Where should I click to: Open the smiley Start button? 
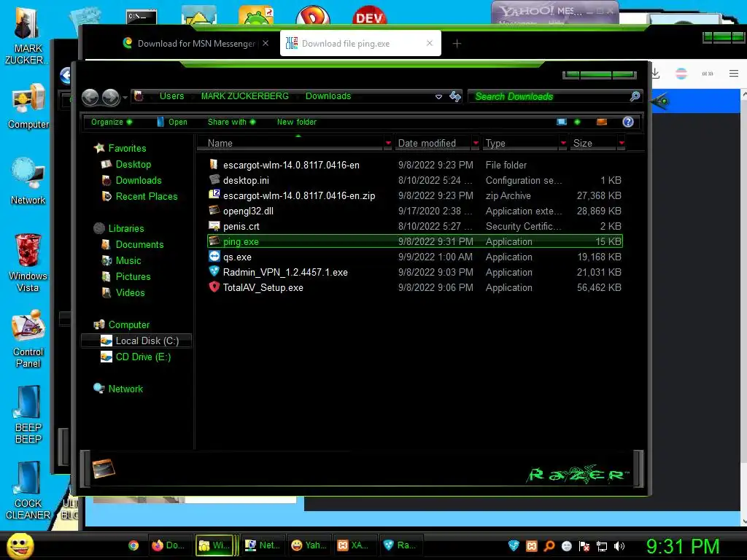20,545
